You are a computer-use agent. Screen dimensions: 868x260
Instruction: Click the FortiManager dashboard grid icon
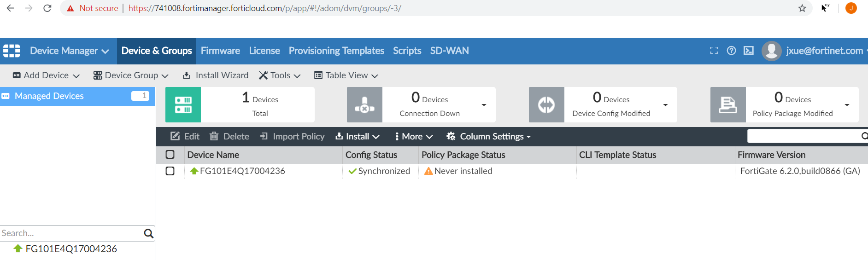click(12, 51)
